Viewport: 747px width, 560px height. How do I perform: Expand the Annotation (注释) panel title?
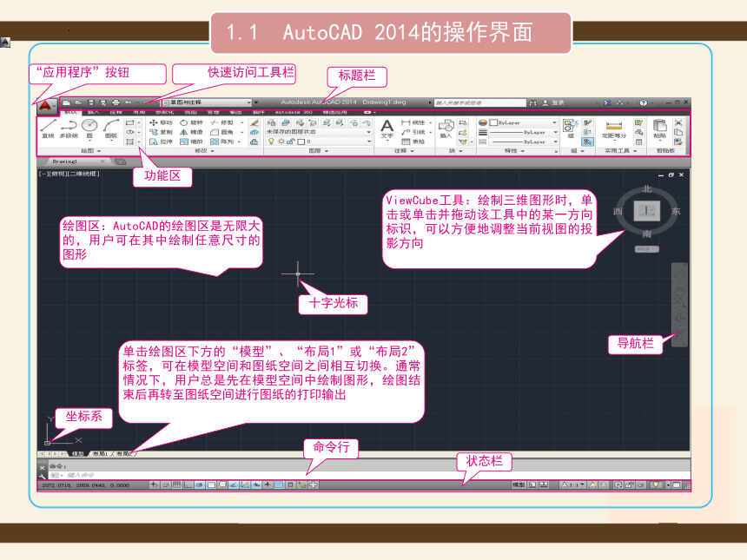tap(404, 151)
